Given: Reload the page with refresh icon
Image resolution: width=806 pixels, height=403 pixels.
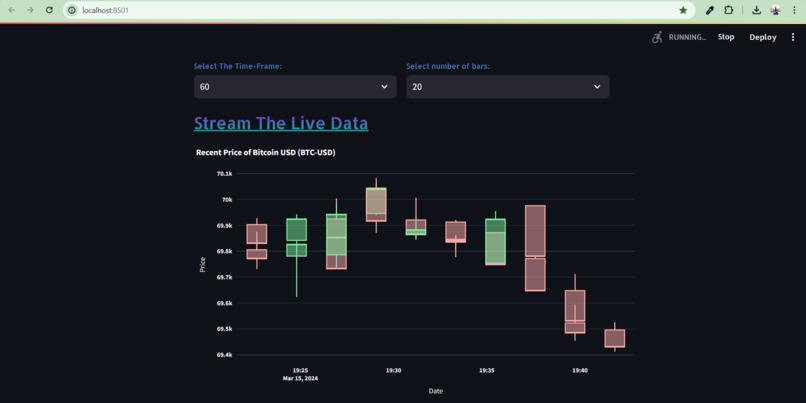Looking at the screenshot, I should [x=49, y=10].
